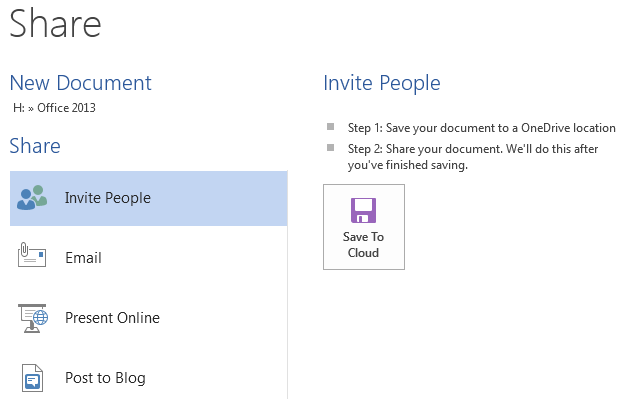Click the Save To Cloud button

(364, 227)
